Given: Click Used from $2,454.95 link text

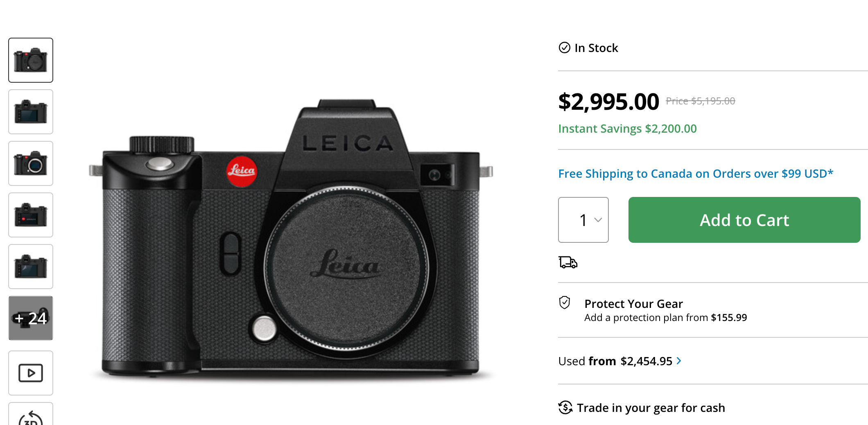Looking at the screenshot, I should tap(615, 361).
